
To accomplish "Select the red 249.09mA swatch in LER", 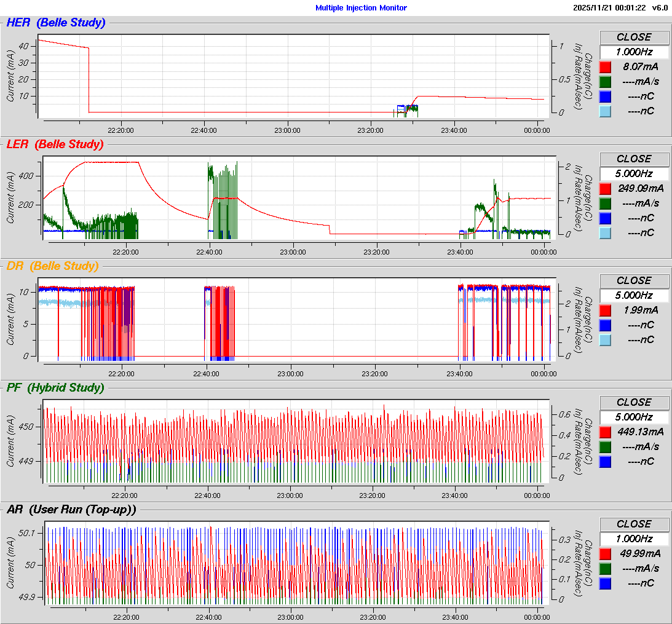I will tap(606, 189).
